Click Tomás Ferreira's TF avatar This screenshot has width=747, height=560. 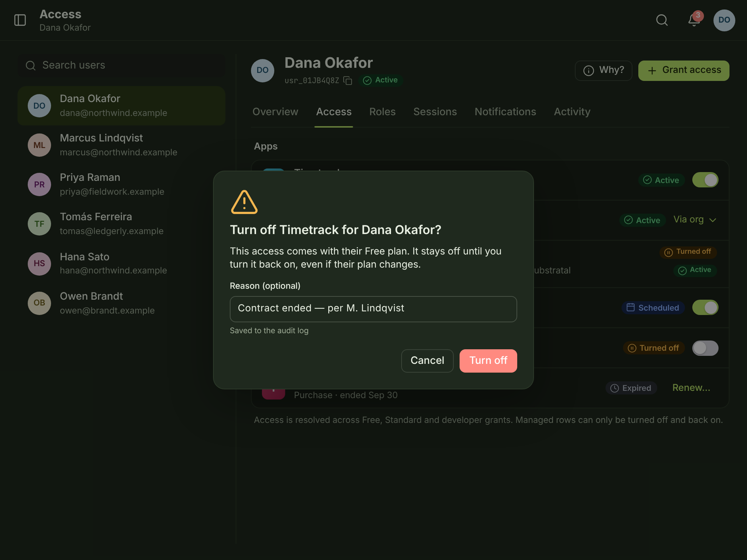tap(39, 224)
